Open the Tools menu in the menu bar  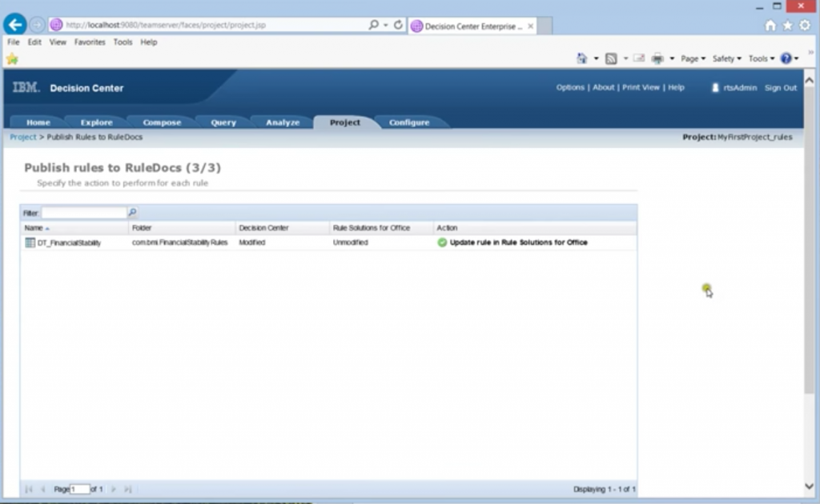(x=123, y=42)
